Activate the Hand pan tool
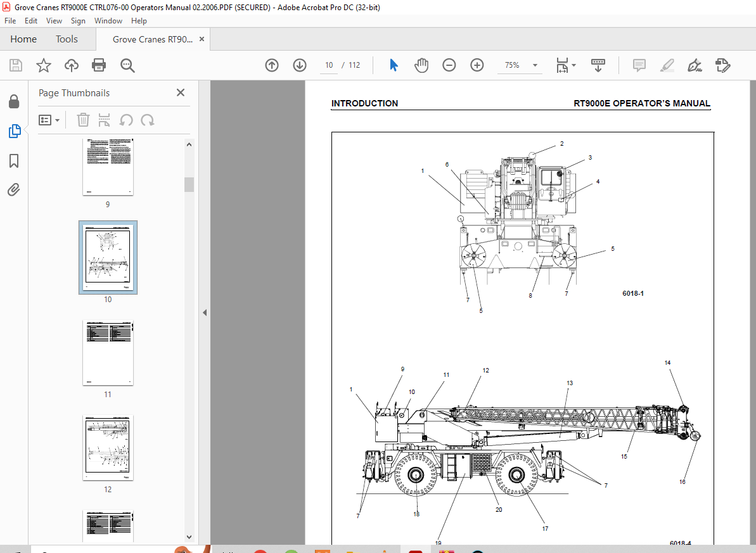 421,65
